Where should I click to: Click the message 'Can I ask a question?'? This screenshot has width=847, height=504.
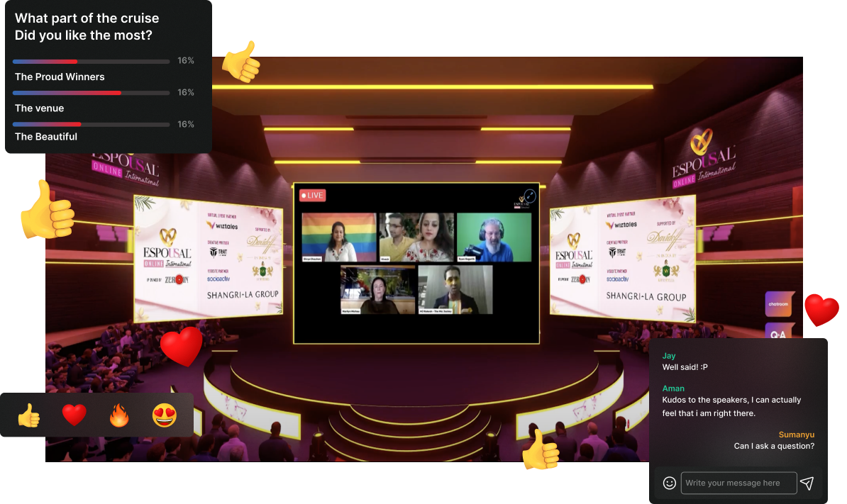click(x=774, y=446)
